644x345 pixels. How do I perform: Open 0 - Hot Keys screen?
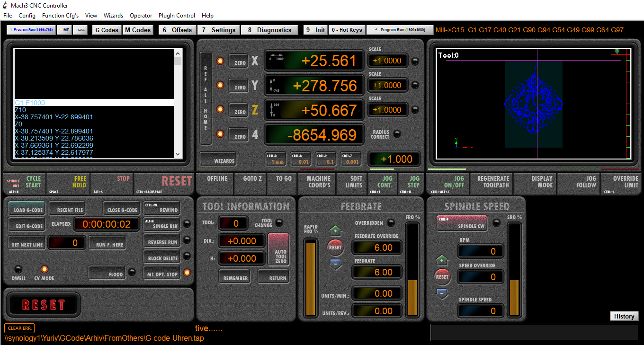tap(347, 30)
